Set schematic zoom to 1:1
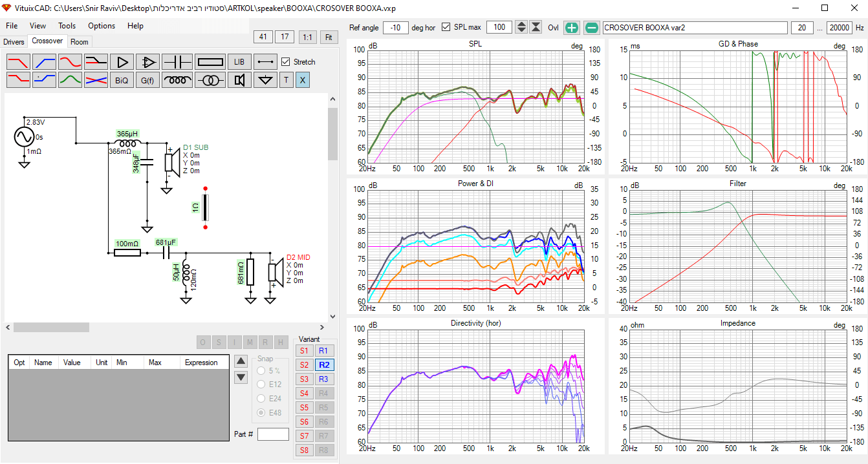The width and height of the screenshot is (868, 464). click(x=308, y=37)
